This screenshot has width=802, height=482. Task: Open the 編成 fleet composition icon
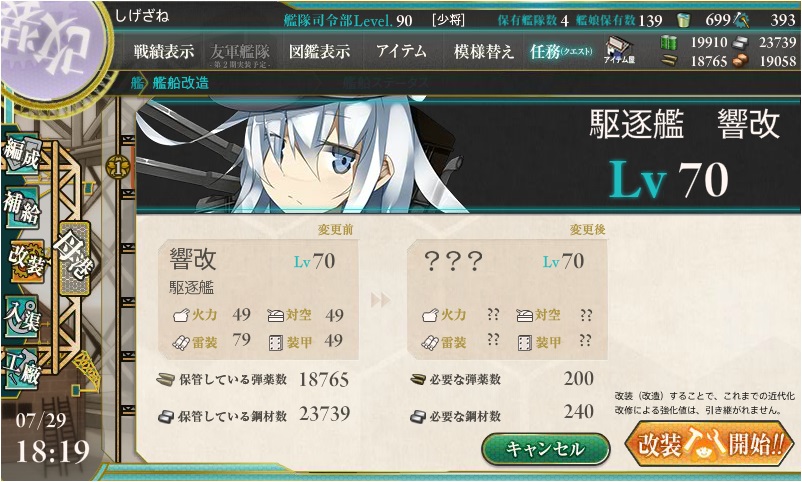[x=21, y=154]
